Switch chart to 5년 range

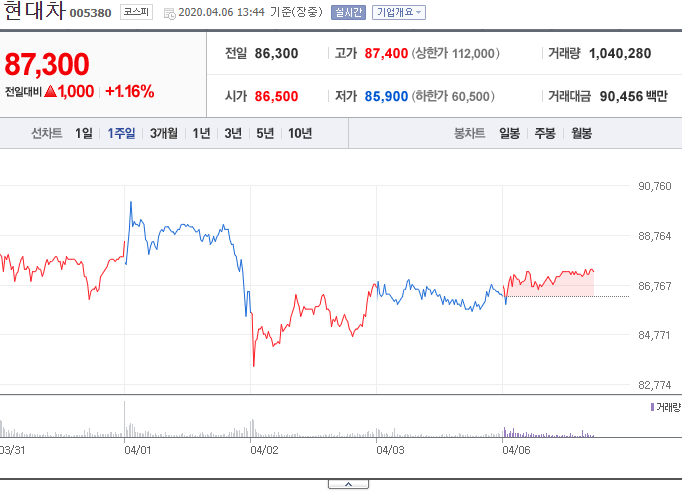[x=265, y=133]
